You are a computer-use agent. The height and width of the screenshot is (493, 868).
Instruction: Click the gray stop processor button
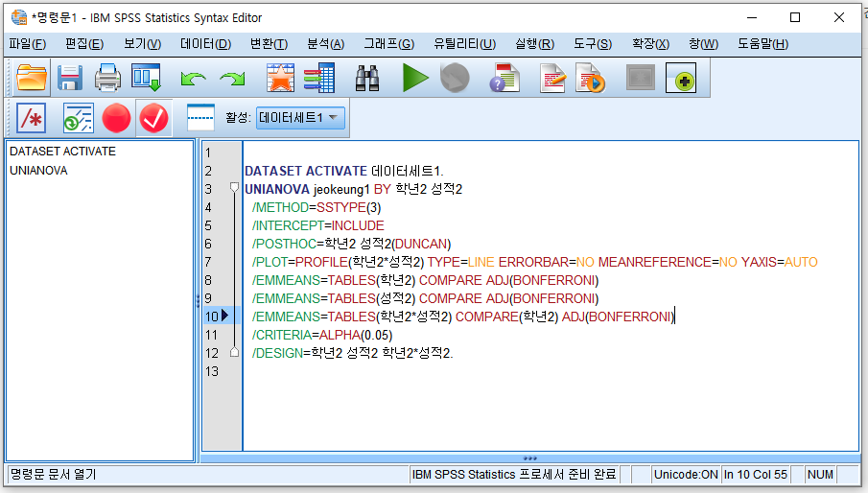pos(455,78)
